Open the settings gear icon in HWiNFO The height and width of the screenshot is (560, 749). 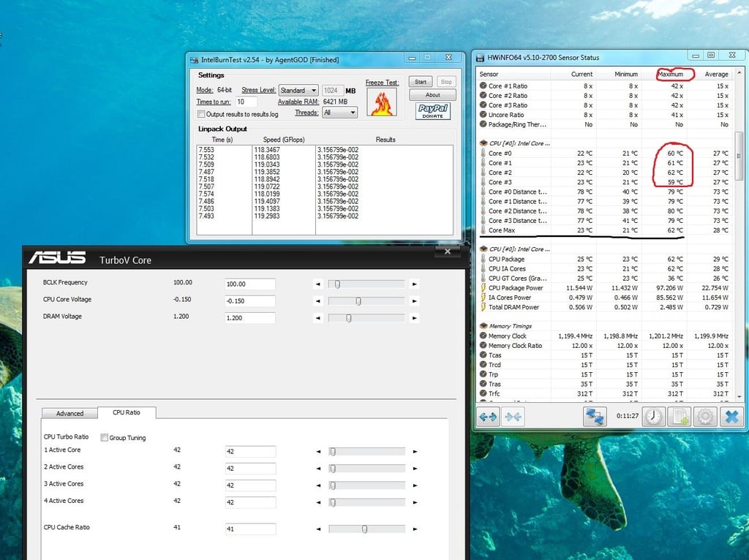coord(704,416)
